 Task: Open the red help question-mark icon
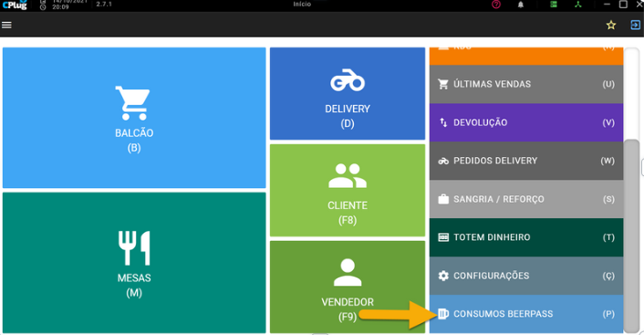496,5
